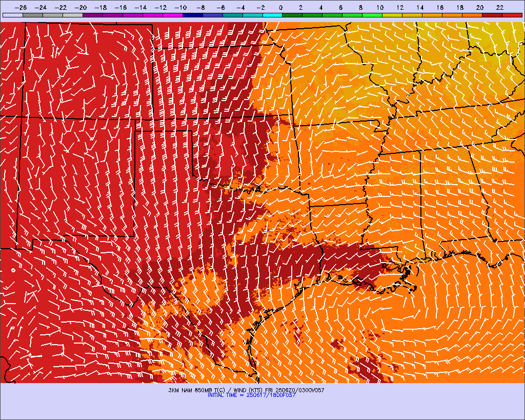Click the orange swatch between 16 and 18
This screenshot has width=525, height=420.
pos(452,15)
